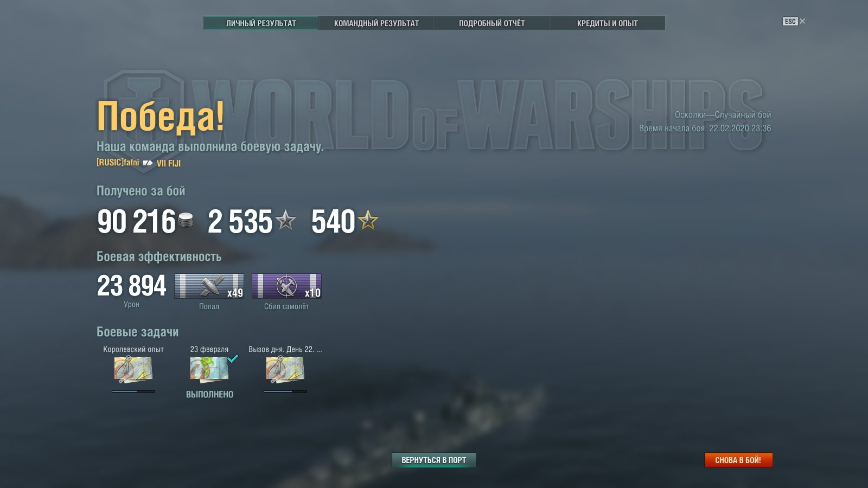Image resolution: width=868 pixels, height=488 pixels.
Task: Click the Королевский опыт progress bar
Action: point(133,391)
